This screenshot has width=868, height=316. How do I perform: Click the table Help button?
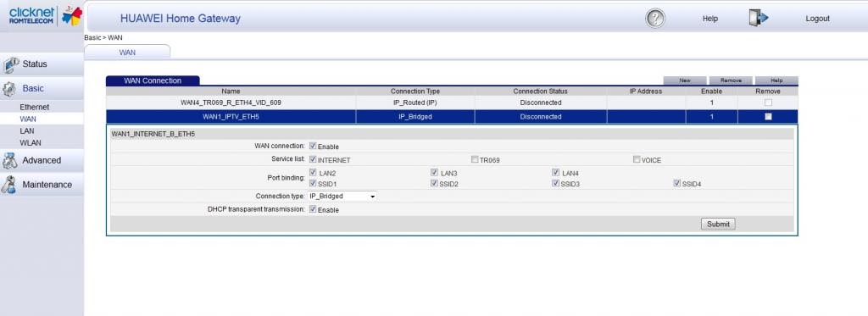point(776,80)
